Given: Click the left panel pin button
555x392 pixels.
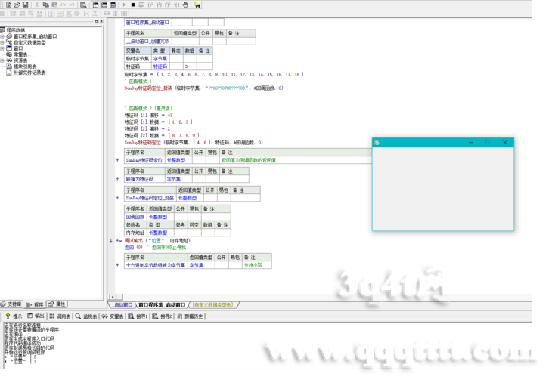Looking at the screenshot, I should click(x=96, y=21).
